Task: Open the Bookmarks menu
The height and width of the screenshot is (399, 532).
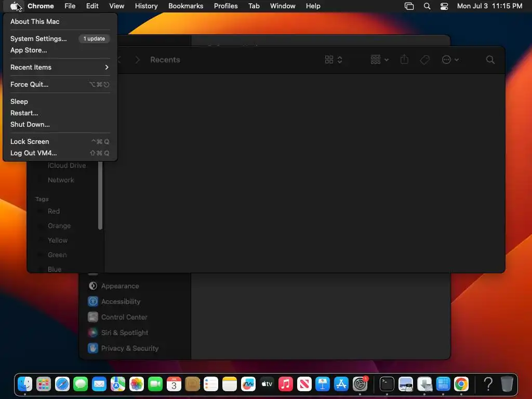Action: point(185,6)
